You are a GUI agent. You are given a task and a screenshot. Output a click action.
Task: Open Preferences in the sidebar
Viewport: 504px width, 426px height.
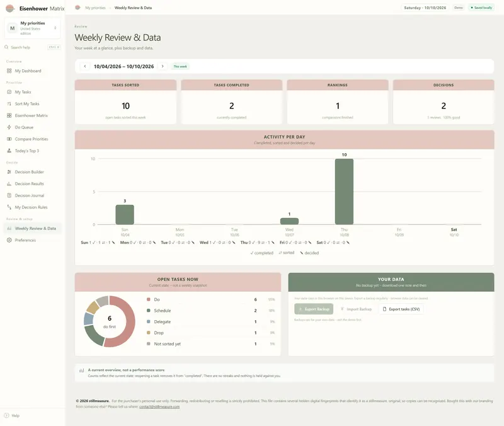[x=25, y=240]
